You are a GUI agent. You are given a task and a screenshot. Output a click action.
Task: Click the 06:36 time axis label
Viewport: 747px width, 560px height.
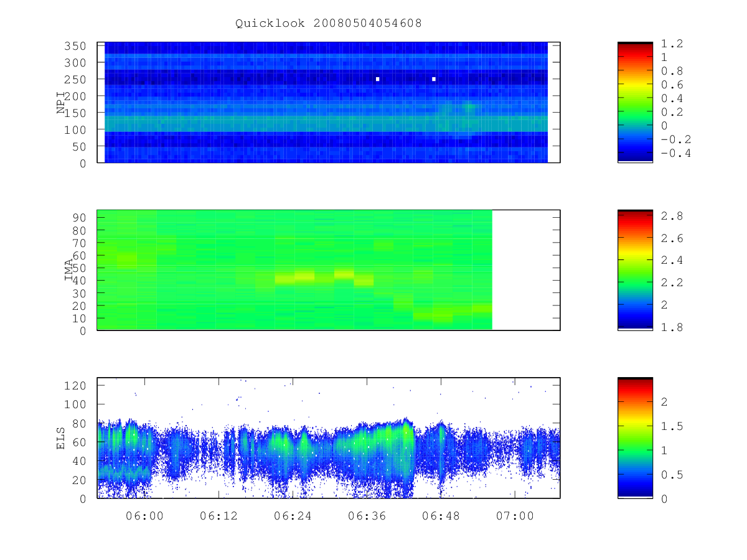tap(367, 516)
